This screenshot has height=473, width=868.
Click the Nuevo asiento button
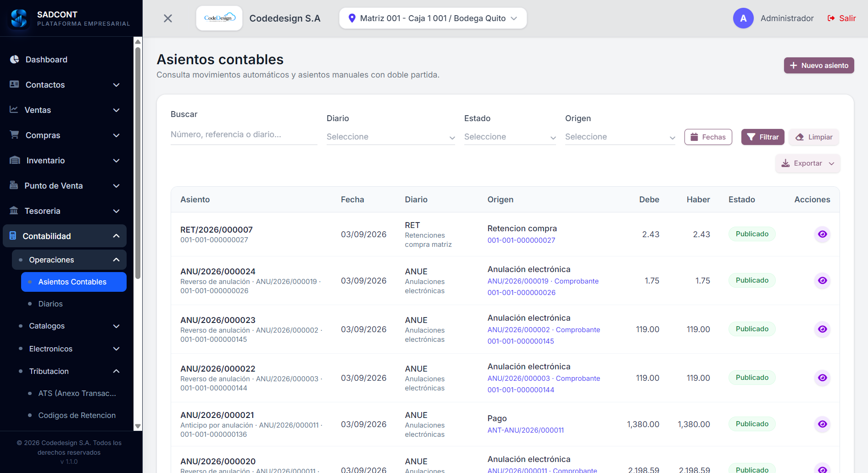(819, 66)
